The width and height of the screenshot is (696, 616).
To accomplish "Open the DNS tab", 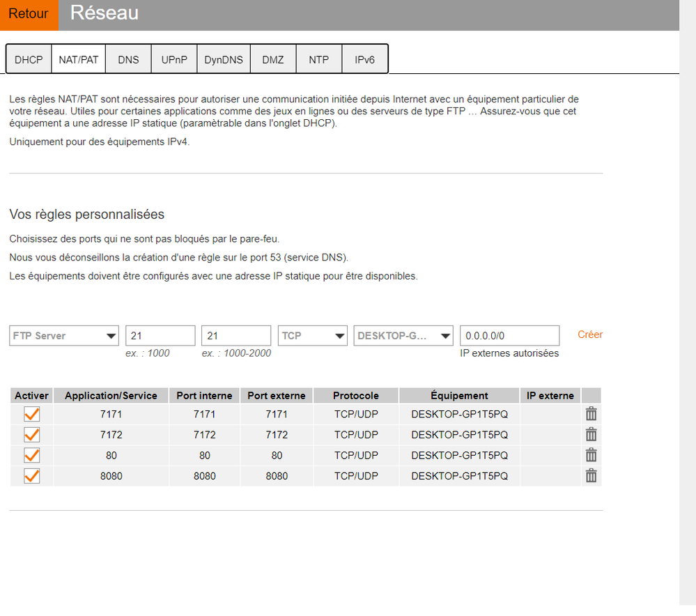I will [128, 60].
